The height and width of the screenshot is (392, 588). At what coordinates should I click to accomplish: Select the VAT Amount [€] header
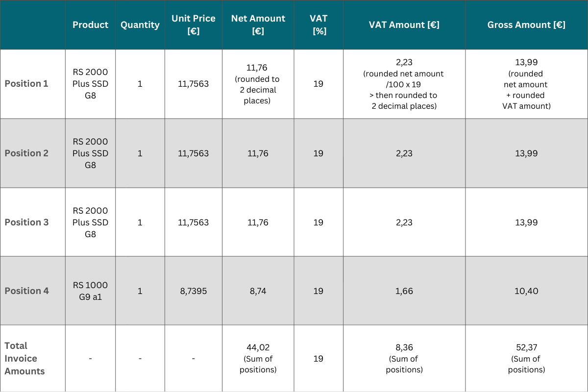404,25
